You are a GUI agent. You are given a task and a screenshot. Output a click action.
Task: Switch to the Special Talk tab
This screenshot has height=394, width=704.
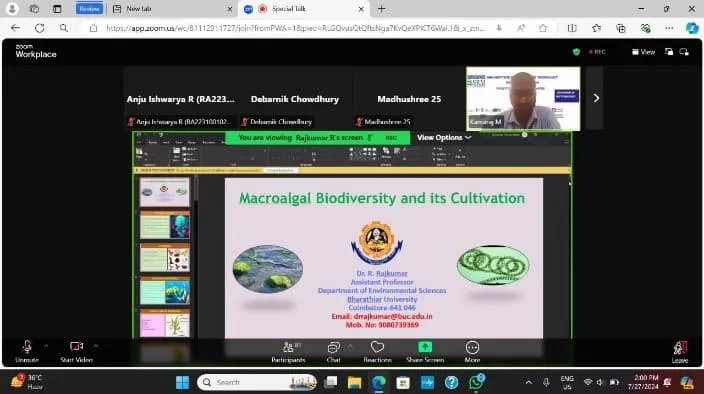(x=304, y=9)
